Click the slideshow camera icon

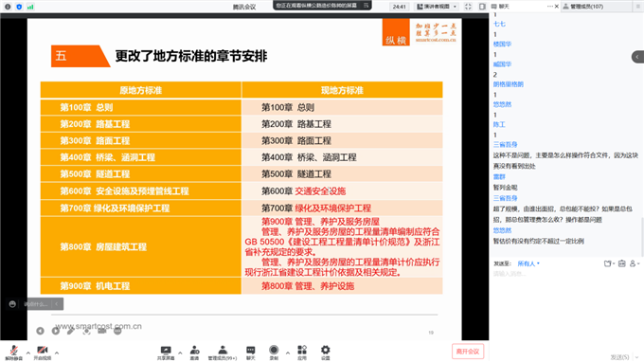tap(102, 331)
